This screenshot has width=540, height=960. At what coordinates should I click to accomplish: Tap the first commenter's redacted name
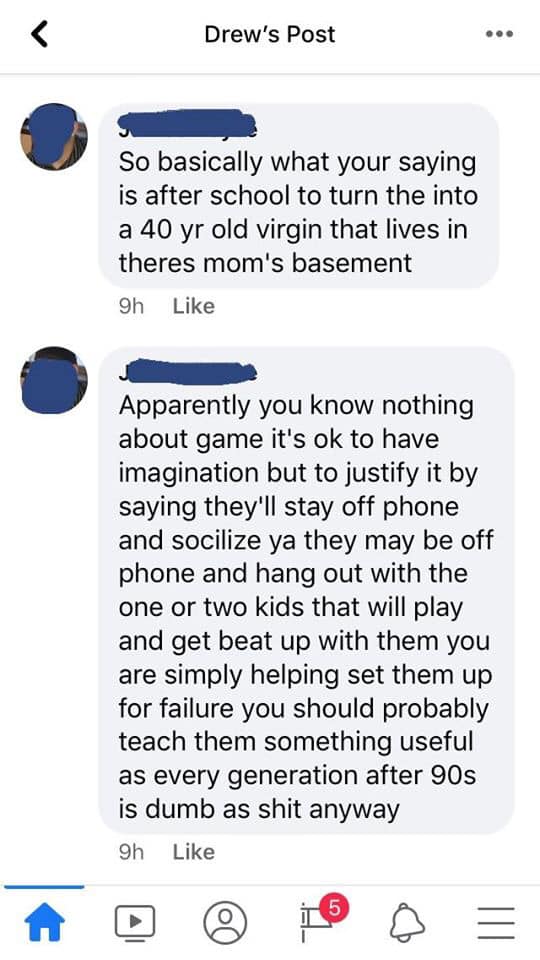point(186,122)
